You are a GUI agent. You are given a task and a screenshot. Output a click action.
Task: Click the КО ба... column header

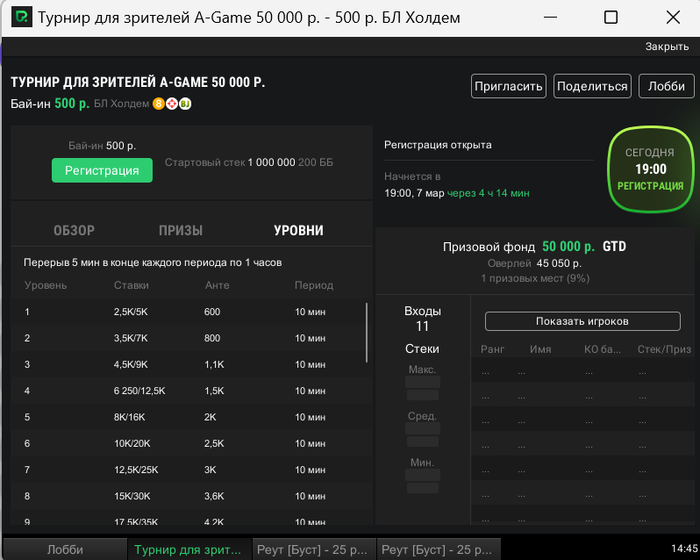point(602,349)
